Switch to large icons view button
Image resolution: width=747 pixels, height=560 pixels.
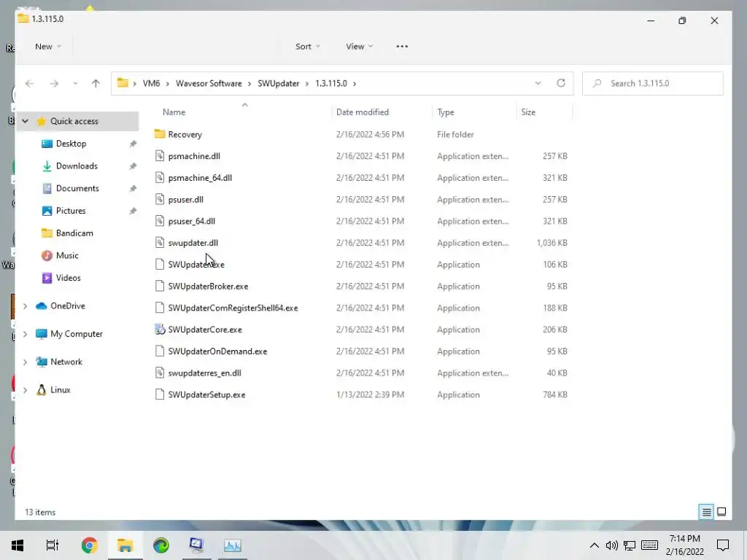click(721, 512)
